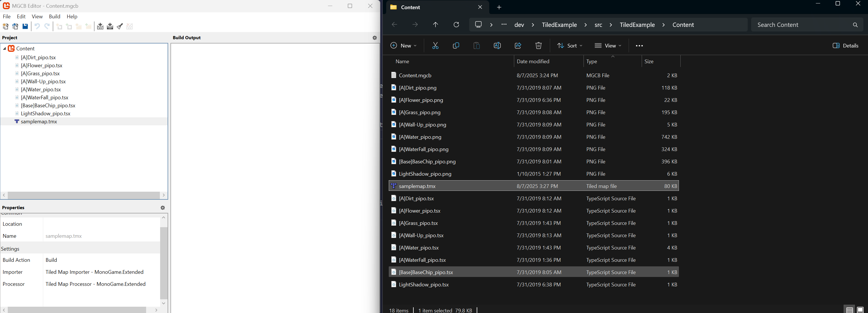Click the Cut scissors icon in Explorer
This screenshot has height=313, width=868.
[435, 45]
